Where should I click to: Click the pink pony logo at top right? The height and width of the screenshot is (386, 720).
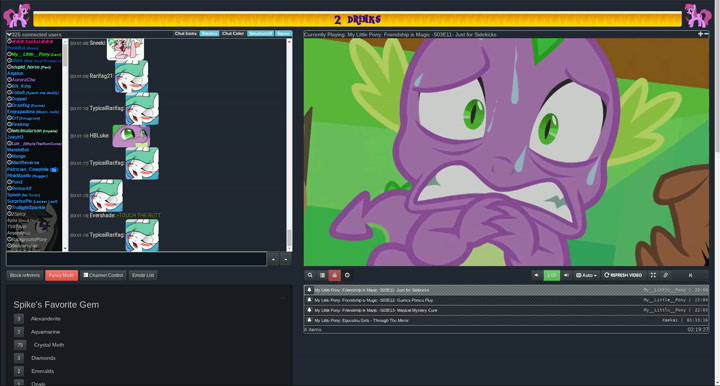click(698, 16)
